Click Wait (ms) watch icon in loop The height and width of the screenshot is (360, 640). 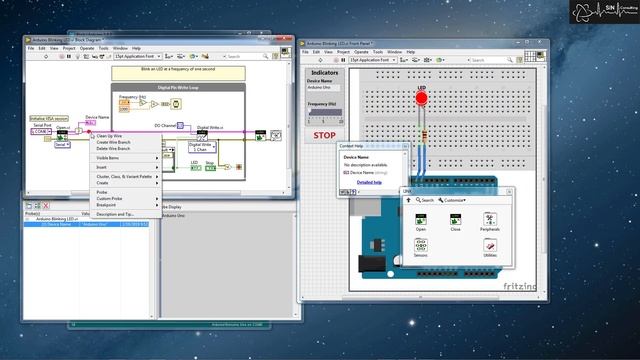click(x=176, y=104)
